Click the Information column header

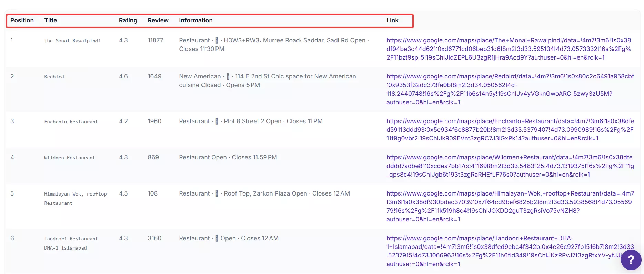(x=195, y=20)
